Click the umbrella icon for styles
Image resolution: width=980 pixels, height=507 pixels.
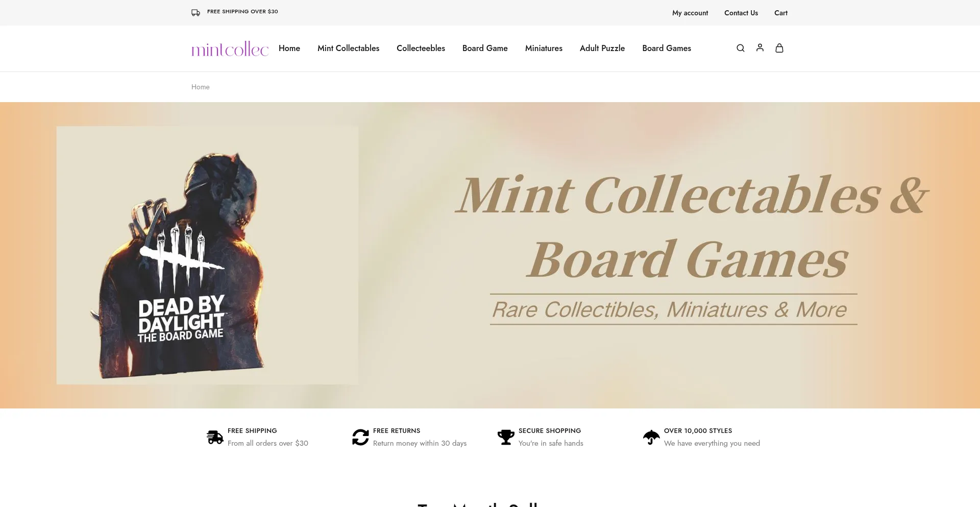[651, 437]
